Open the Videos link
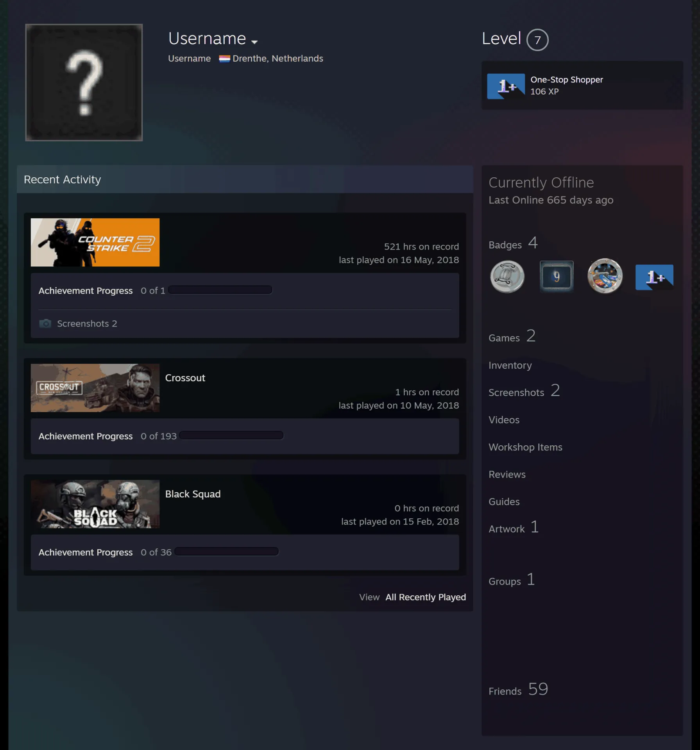The image size is (700, 750). pos(504,420)
